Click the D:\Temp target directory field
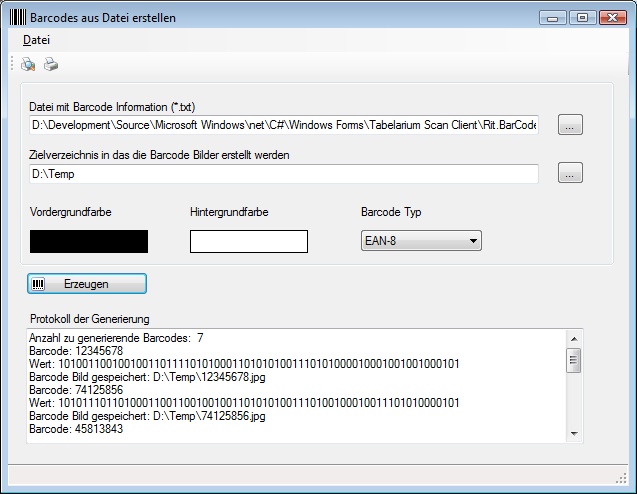The height and width of the screenshot is (494, 637). click(x=284, y=174)
